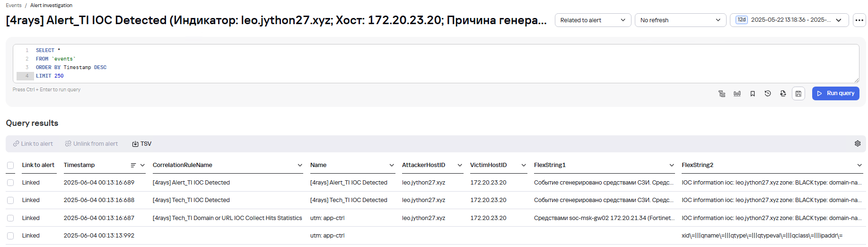868x247 pixels.
Task: Click the bookmark icon in query toolbar
Action: (x=753, y=94)
